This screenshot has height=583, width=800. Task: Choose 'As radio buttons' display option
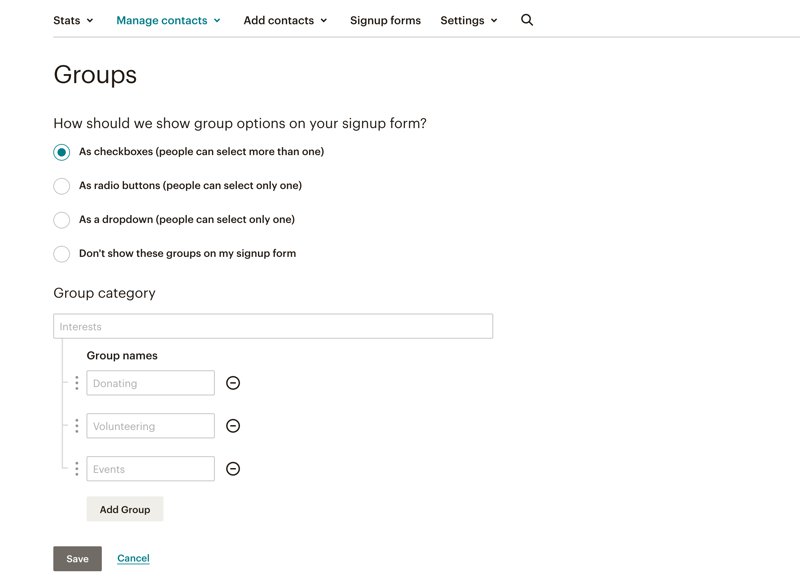[62, 186]
